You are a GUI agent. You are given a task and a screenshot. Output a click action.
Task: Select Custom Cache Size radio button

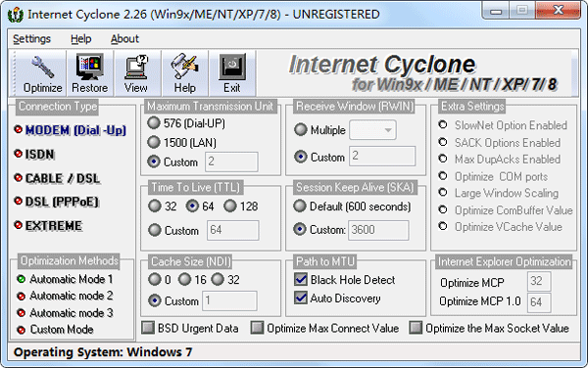point(155,300)
